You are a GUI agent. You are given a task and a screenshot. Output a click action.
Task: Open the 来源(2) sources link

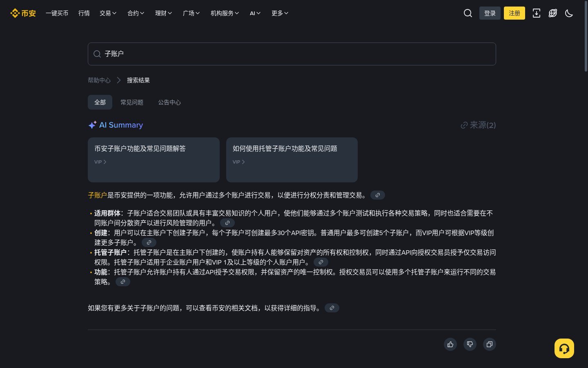click(x=478, y=125)
